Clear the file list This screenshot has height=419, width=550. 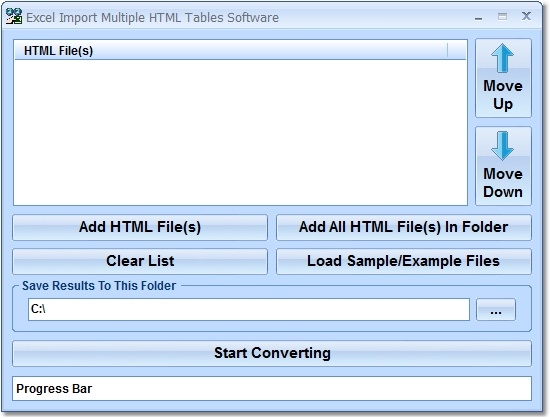[x=140, y=261]
